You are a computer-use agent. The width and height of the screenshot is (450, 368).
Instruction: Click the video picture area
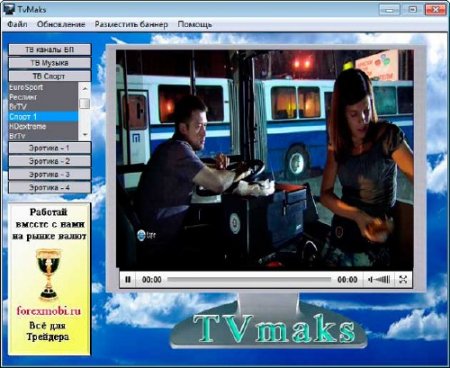click(265, 160)
